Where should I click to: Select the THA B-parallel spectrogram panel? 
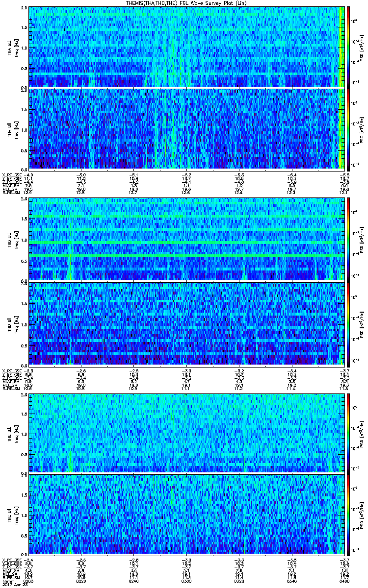pos(186,129)
